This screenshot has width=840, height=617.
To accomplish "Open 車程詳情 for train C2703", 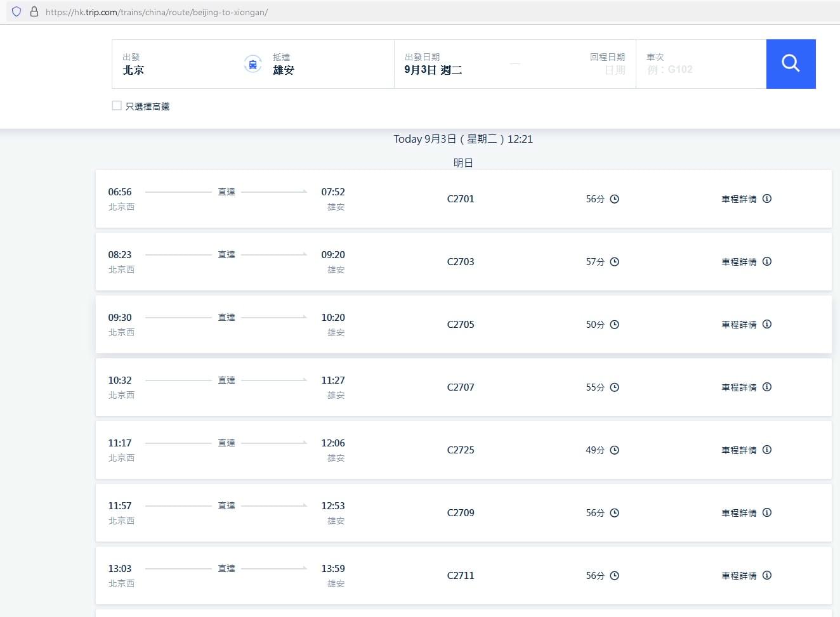I will (x=739, y=262).
